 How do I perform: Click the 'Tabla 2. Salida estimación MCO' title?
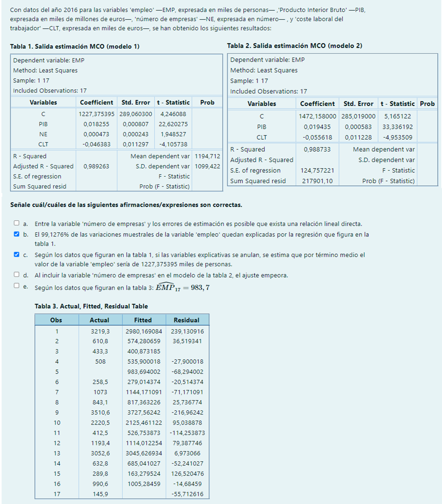tap(294, 46)
